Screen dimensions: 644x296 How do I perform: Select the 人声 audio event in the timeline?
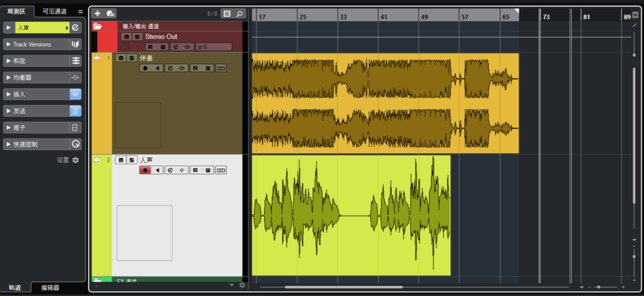coord(351,215)
